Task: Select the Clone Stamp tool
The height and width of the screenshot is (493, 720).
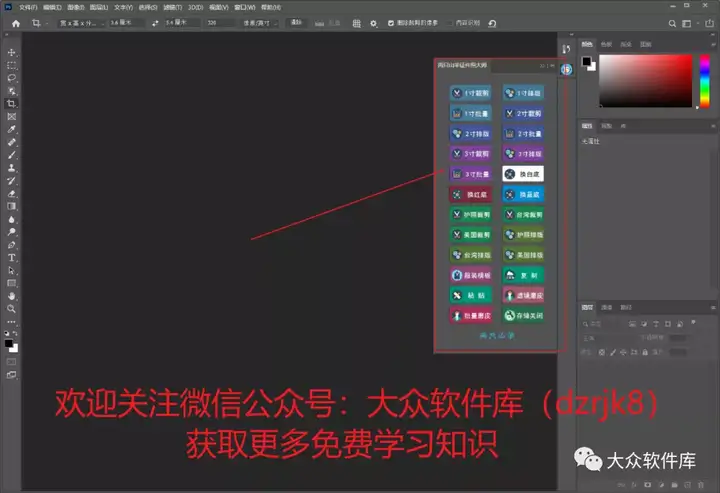Action: click(x=11, y=168)
